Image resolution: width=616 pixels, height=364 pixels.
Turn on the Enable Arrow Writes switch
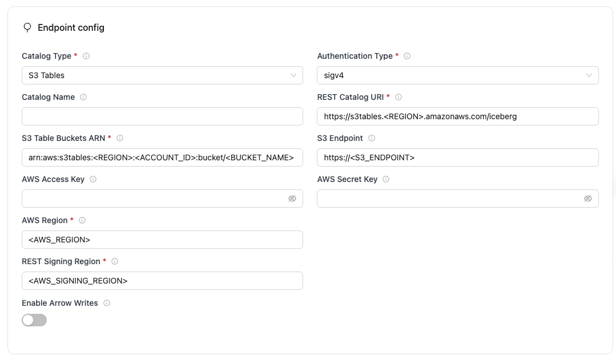pos(34,320)
